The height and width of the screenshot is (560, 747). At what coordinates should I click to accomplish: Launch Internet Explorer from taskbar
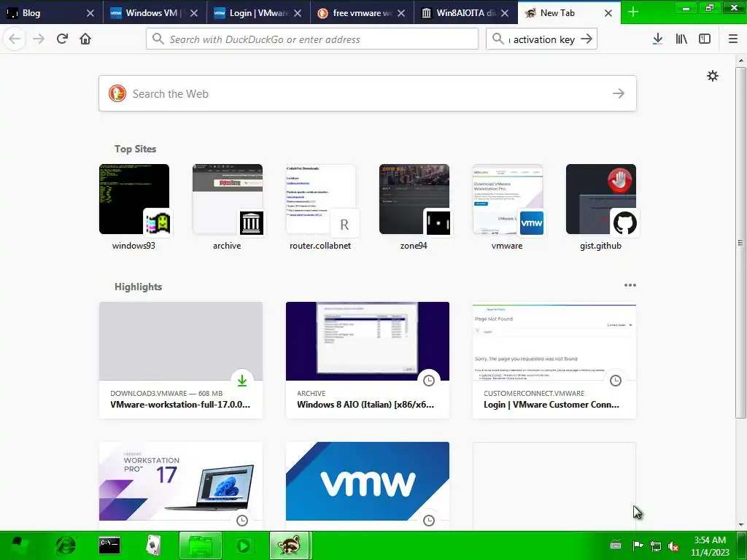tap(65, 545)
